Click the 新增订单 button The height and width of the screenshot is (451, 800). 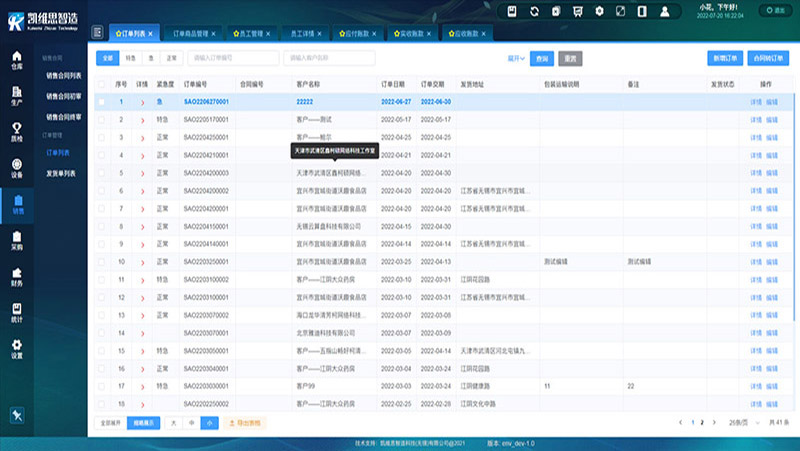click(x=725, y=58)
